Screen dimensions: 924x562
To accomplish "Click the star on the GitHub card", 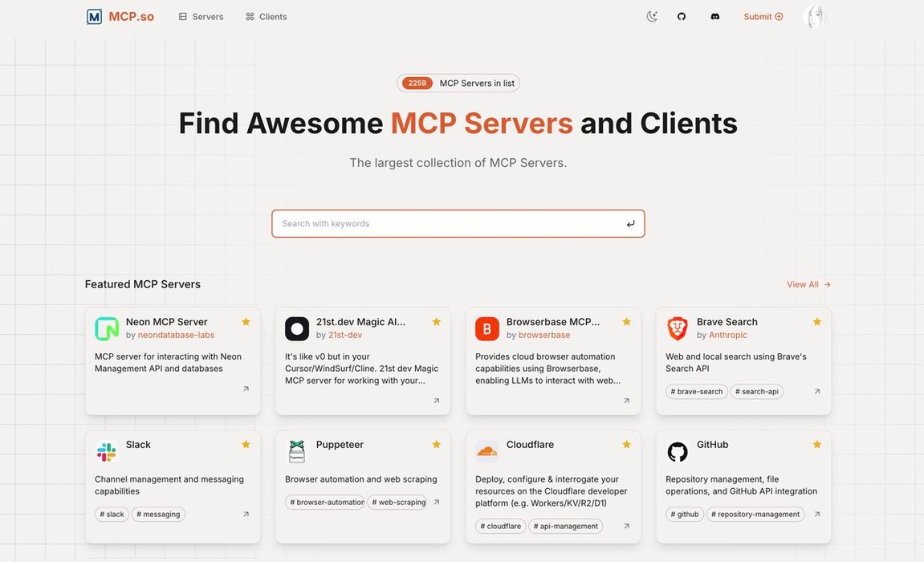I will [x=816, y=445].
